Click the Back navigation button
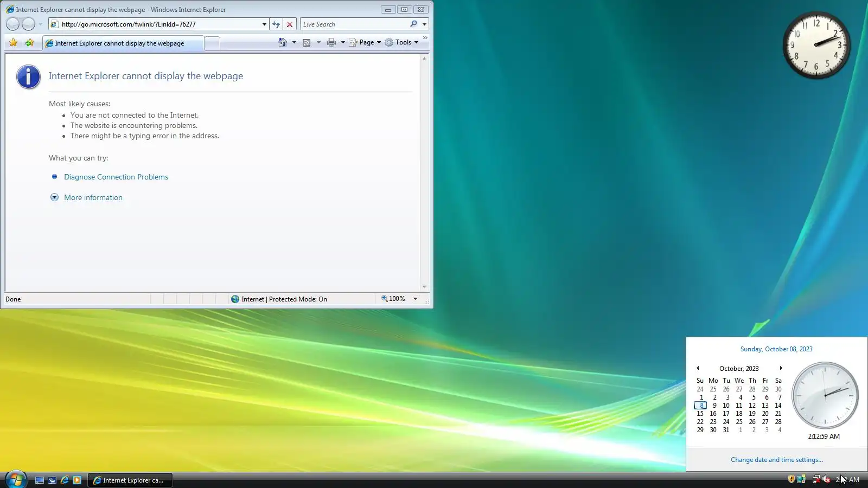The width and height of the screenshot is (868, 488). click(12, 24)
